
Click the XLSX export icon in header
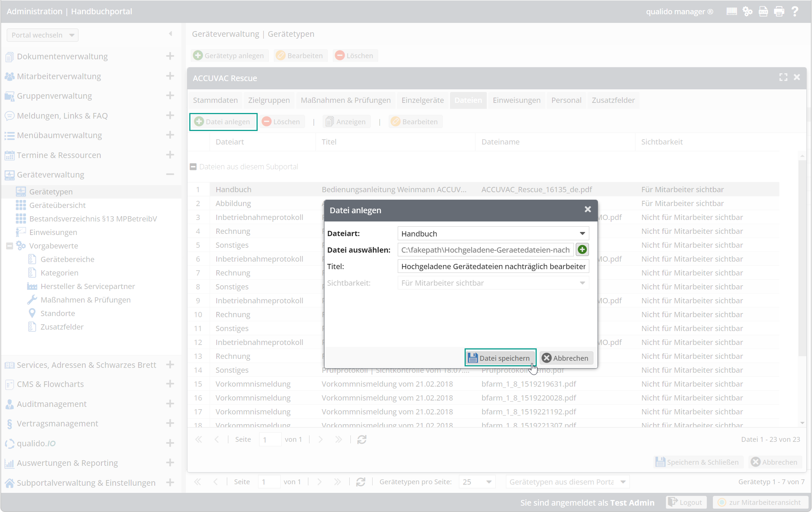pyautogui.click(x=763, y=12)
